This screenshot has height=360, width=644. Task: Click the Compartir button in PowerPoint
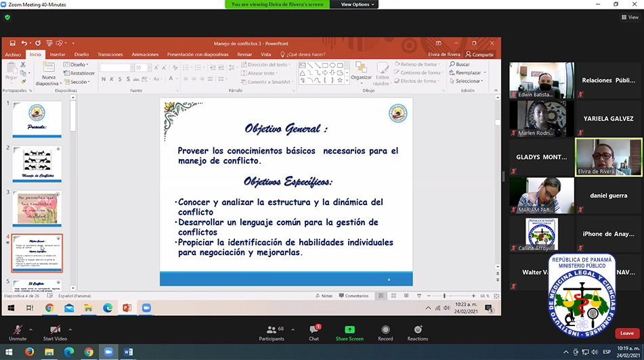479,54
